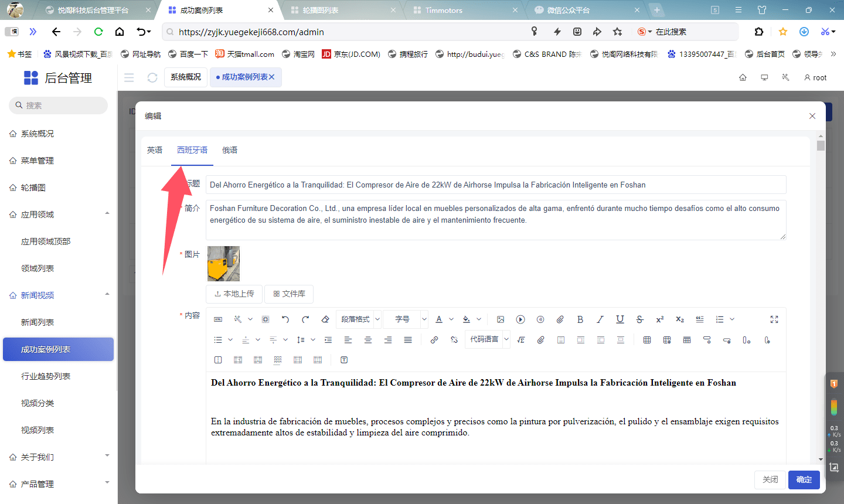The height and width of the screenshot is (504, 844).
Task: Click the 确定 confirm button
Action: 804,479
